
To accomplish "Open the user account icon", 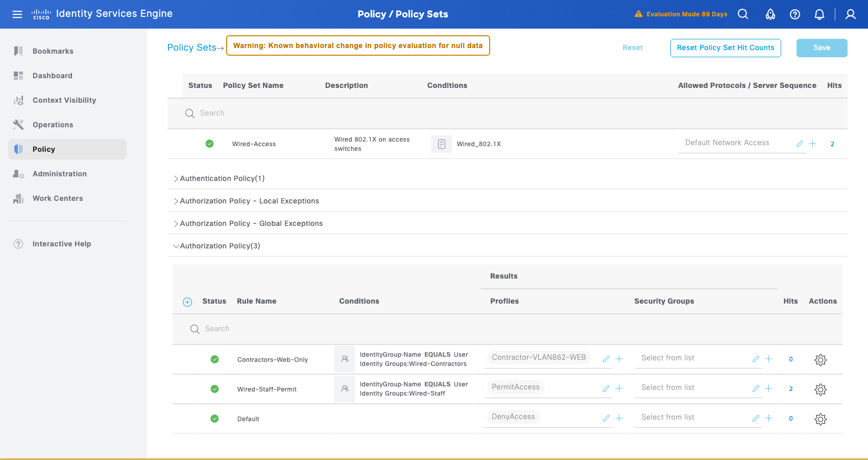I will [x=851, y=14].
